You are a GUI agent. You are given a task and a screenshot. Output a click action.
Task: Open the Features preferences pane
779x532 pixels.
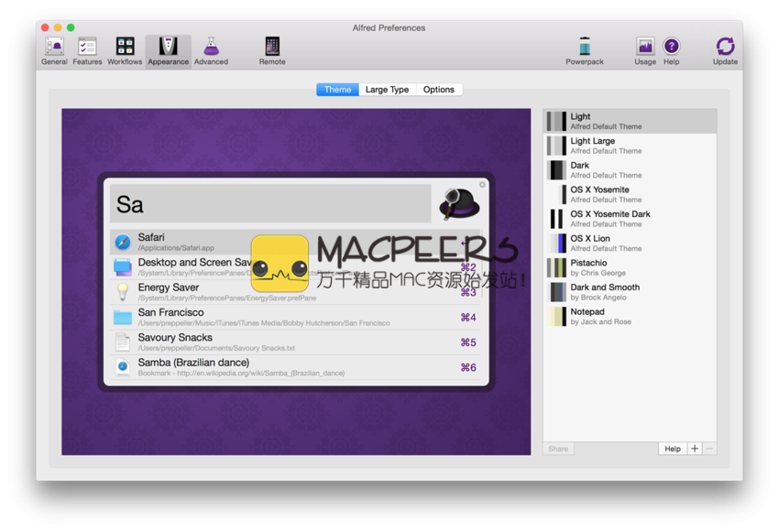click(x=87, y=50)
